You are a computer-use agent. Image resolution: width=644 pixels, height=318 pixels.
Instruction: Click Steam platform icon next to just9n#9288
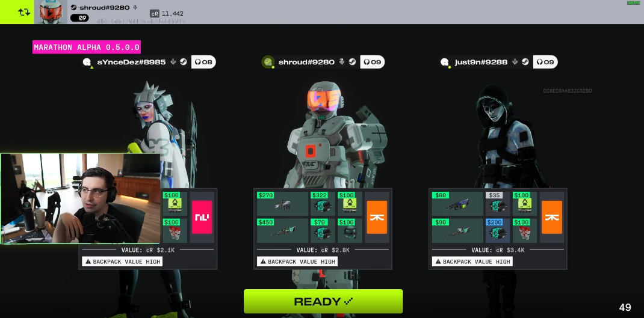coord(525,62)
